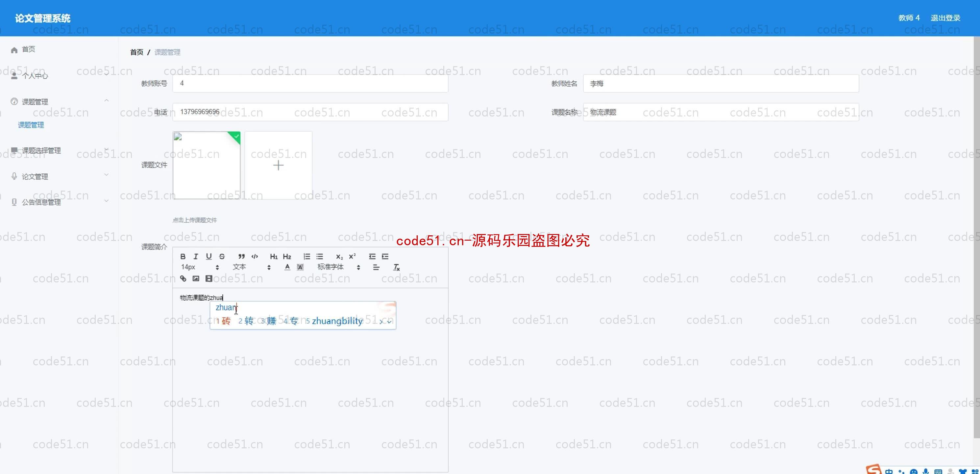Image resolution: width=980 pixels, height=474 pixels.
Task: Insert an image in the editor
Action: point(196,278)
